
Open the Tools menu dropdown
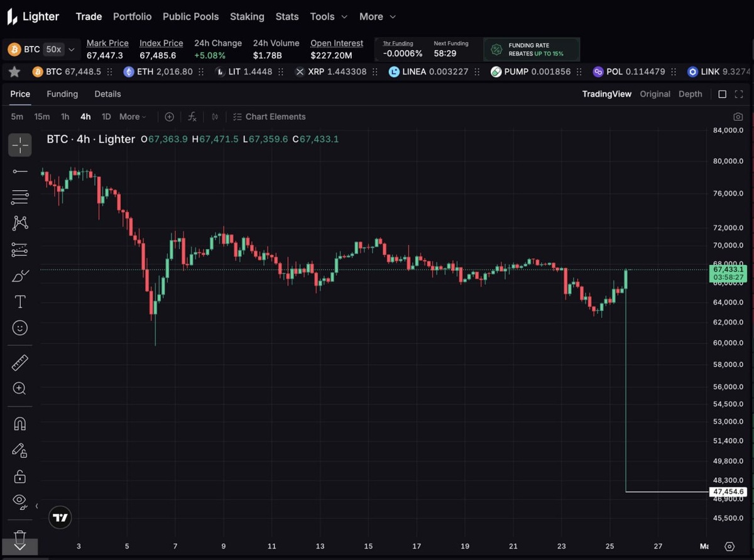click(x=329, y=16)
